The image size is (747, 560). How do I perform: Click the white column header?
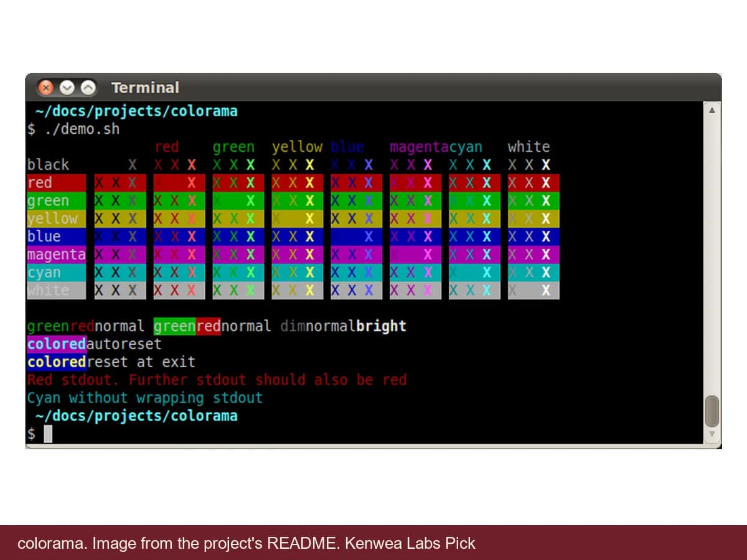[529, 147]
